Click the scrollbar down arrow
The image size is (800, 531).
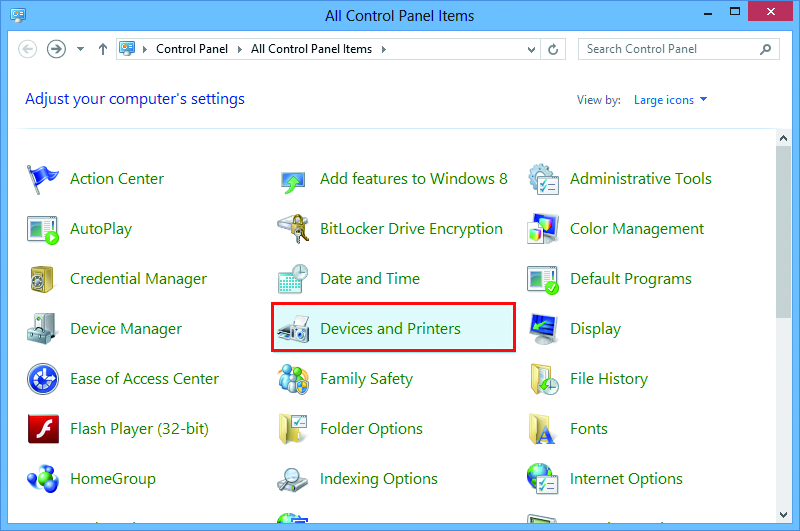(x=783, y=515)
